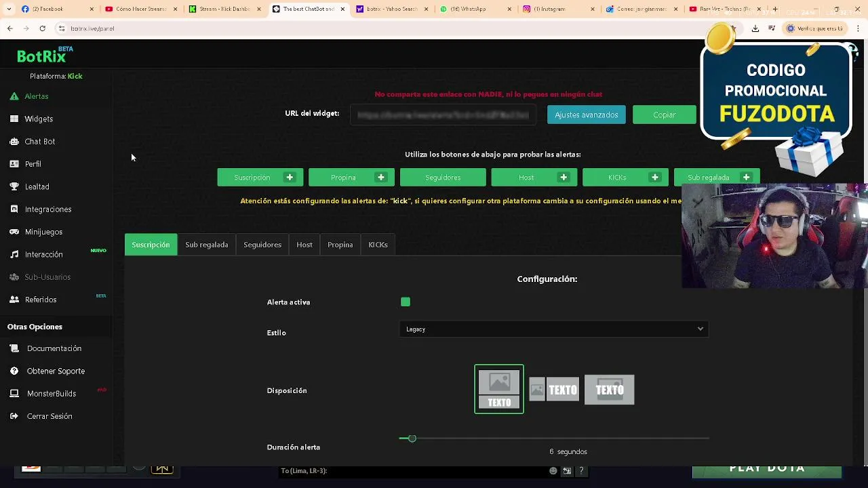This screenshot has width=868, height=488.
Task: Select the Widgets sidebar icon
Action: click(x=14, y=119)
